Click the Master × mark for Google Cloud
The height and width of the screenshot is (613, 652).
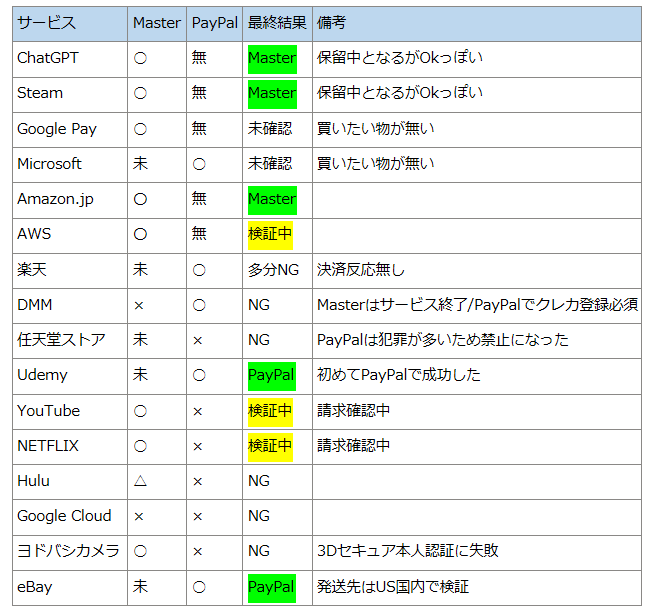pos(139,516)
